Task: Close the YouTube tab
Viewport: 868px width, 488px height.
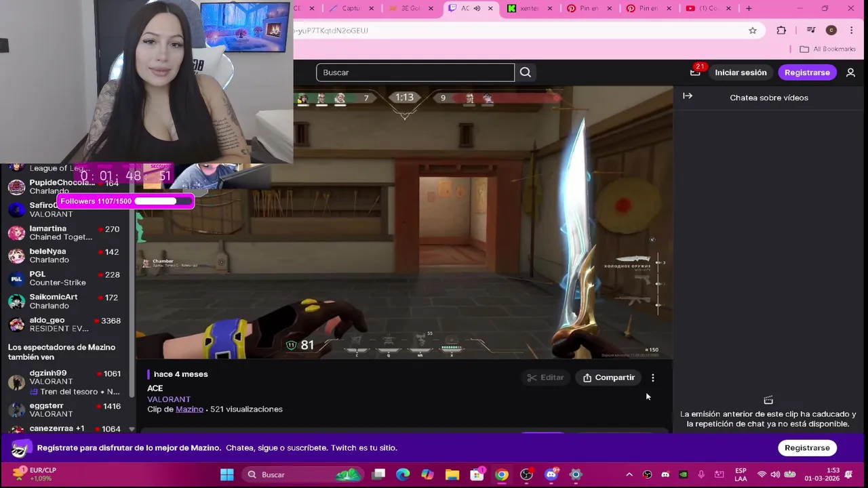Action: pos(729,8)
